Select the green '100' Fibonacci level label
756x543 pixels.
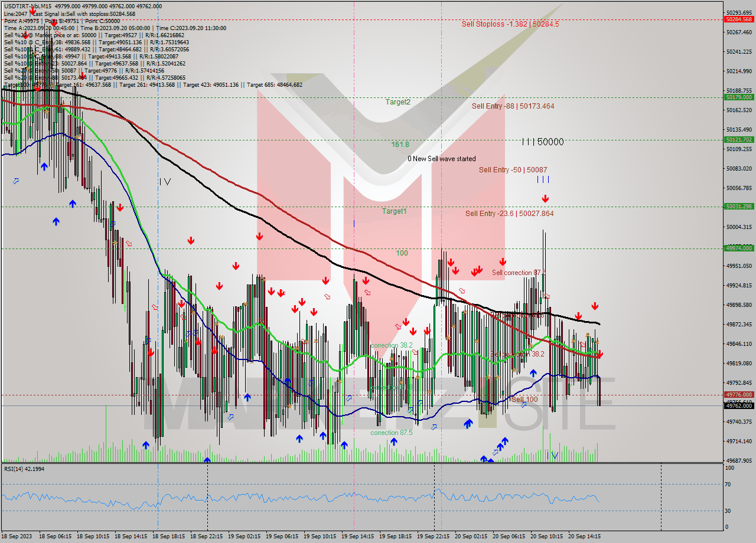click(402, 253)
